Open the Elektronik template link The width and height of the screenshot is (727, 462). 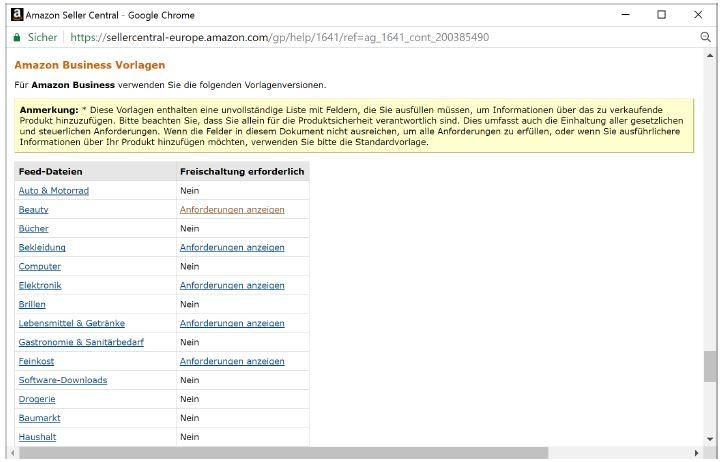(40, 286)
